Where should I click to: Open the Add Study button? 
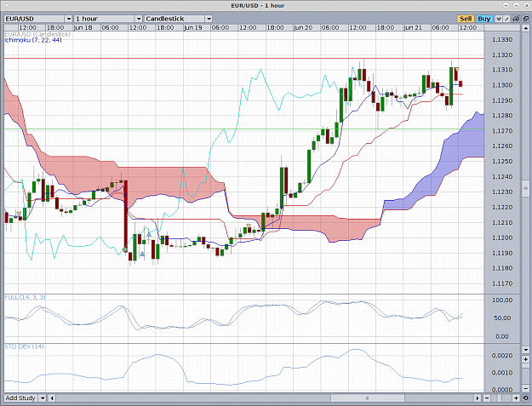pos(20,397)
